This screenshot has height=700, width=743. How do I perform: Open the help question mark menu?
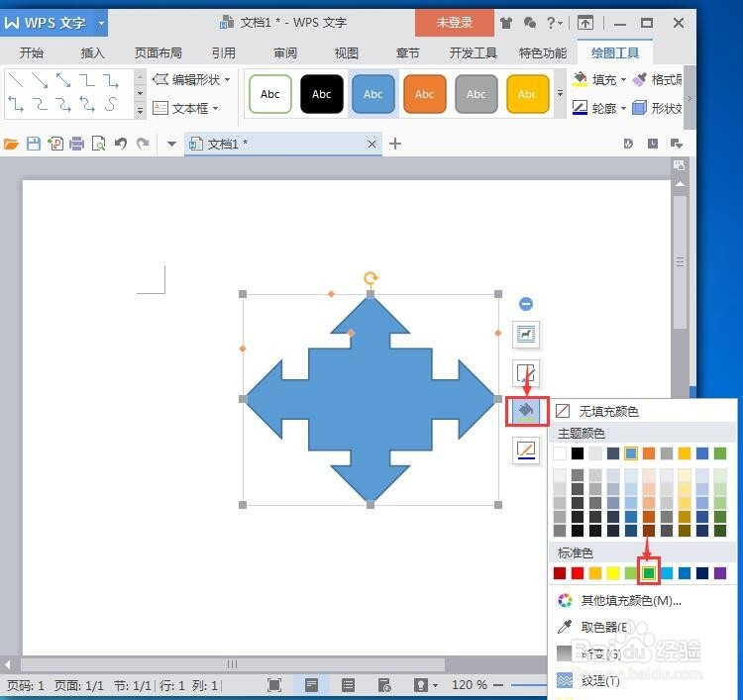tap(554, 22)
